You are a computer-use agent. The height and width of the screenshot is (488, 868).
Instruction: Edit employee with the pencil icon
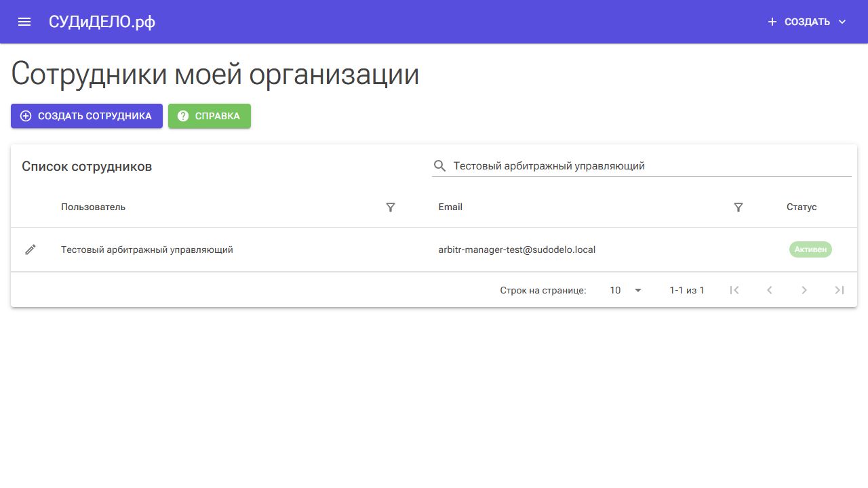pyautogui.click(x=31, y=249)
